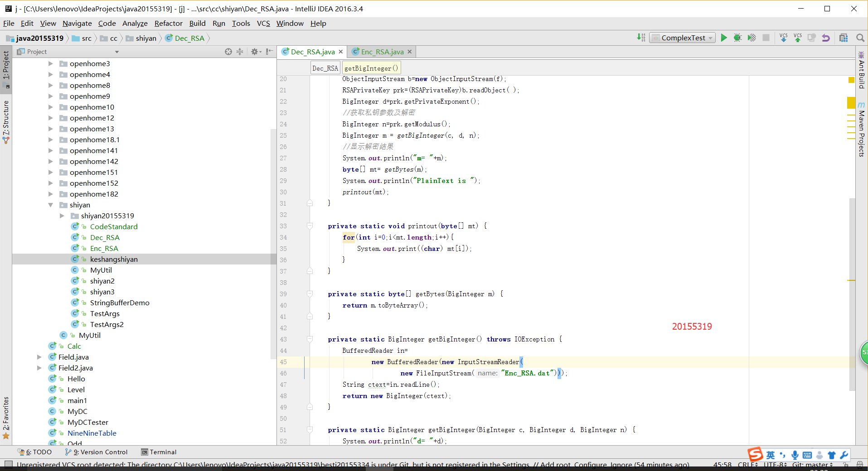Viewport: 868px width, 471px height.
Task: Collapse all nodes in Project tree
Action: [x=240, y=52]
